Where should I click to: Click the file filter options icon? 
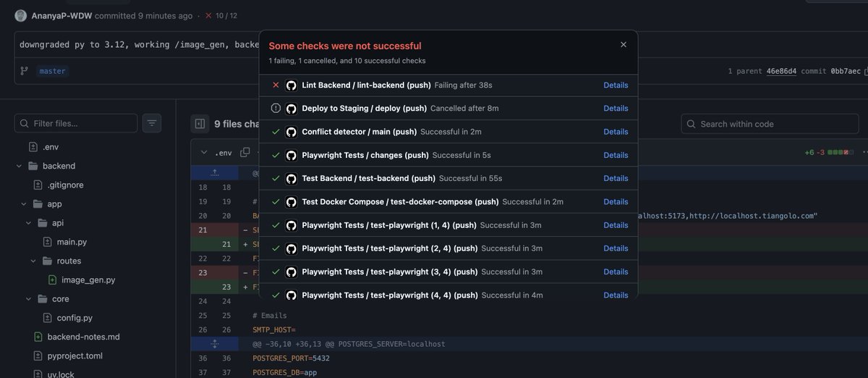click(152, 123)
